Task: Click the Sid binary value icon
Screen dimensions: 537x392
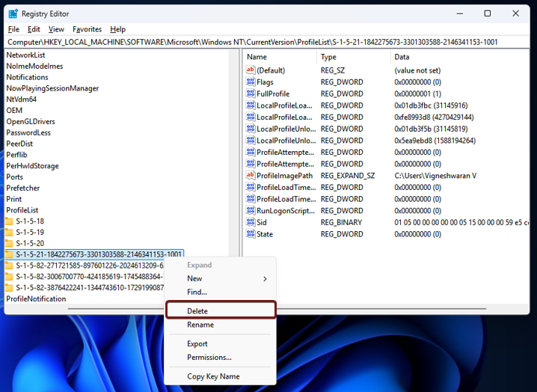Action: click(251, 222)
